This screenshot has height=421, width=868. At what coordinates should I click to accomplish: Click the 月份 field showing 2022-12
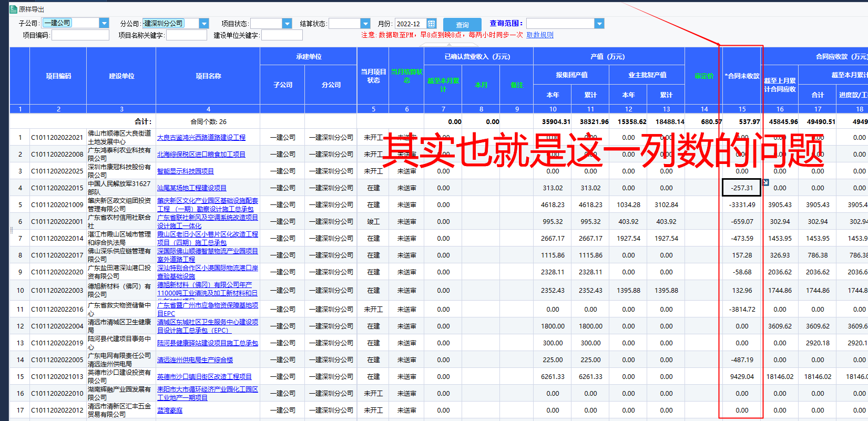pyautogui.click(x=411, y=24)
